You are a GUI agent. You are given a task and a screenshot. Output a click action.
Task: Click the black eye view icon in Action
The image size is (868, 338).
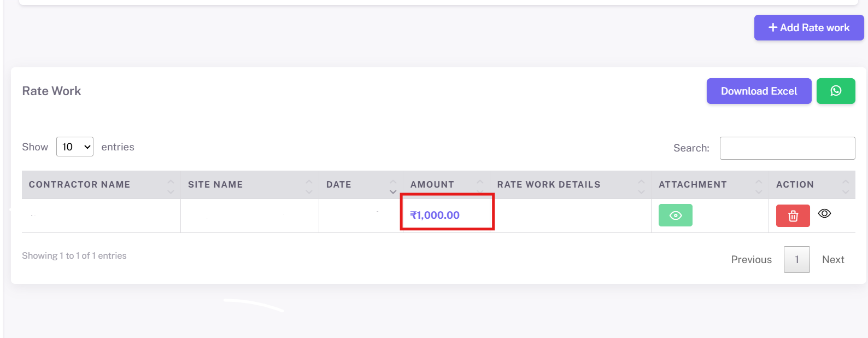point(824,213)
